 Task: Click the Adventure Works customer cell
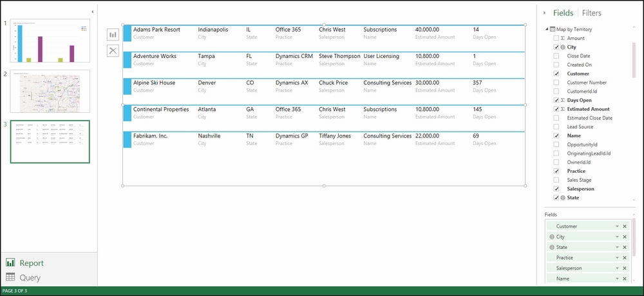(x=155, y=56)
